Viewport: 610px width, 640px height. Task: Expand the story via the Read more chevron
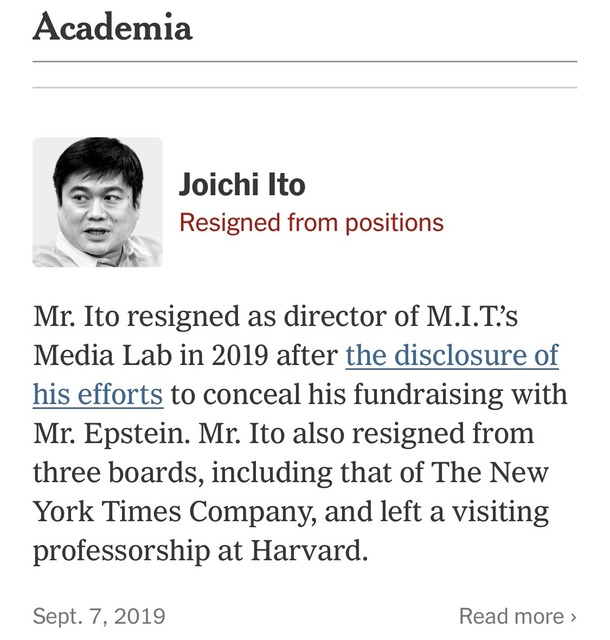pyautogui.click(x=573, y=616)
